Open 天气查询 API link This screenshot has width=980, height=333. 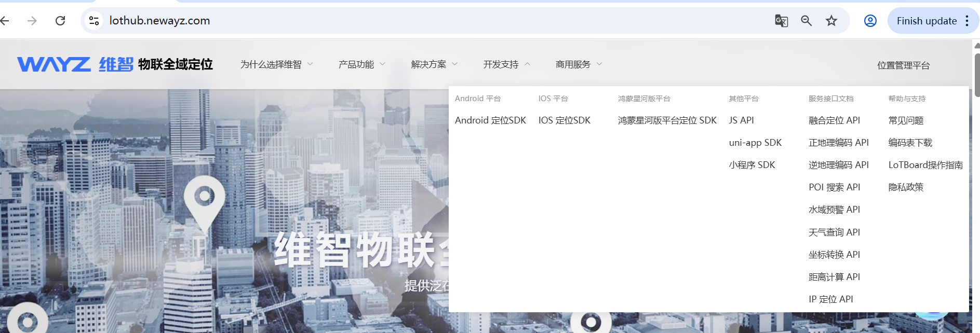(x=834, y=232)
